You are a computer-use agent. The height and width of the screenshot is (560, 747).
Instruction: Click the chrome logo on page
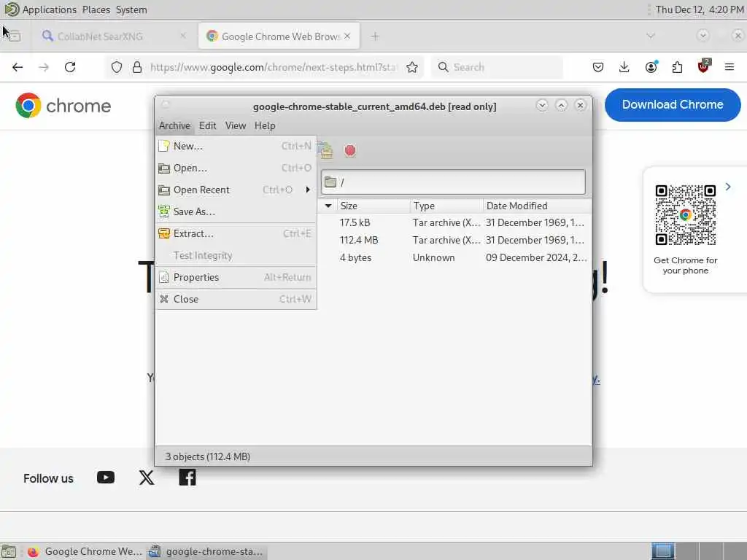pos(63,106)
